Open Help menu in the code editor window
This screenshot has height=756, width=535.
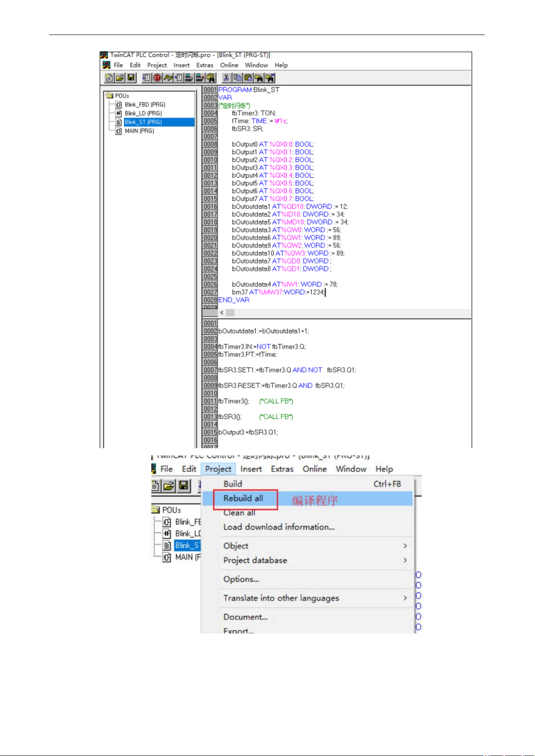(x=281, y=65)
